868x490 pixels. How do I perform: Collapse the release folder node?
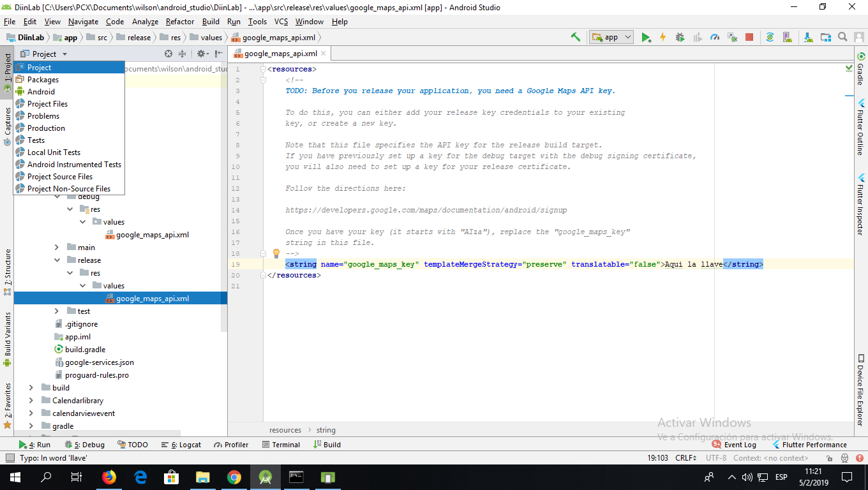(x=57, y=260)
